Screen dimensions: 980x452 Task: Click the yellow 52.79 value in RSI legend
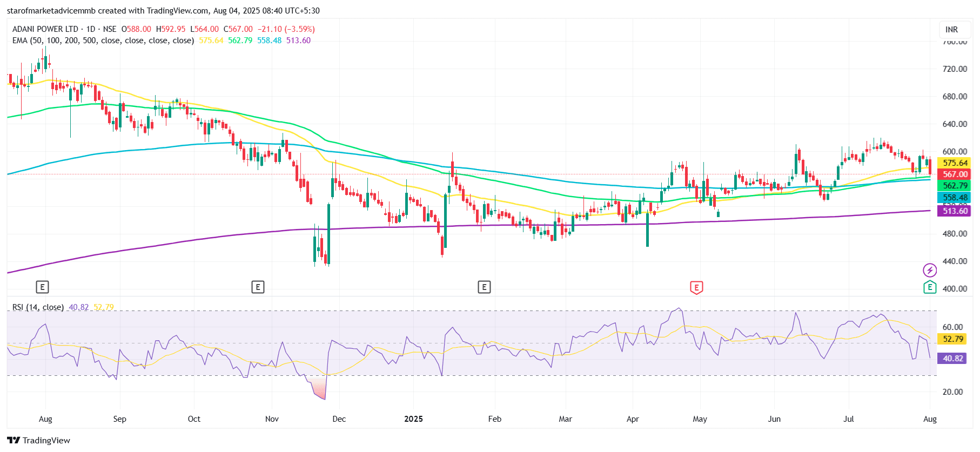(104, 307)
